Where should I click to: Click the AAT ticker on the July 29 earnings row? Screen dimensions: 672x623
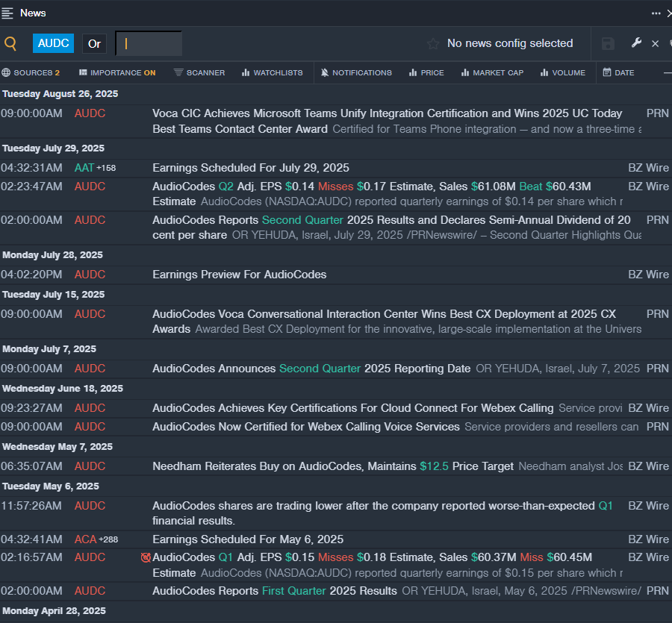point(84,168)
